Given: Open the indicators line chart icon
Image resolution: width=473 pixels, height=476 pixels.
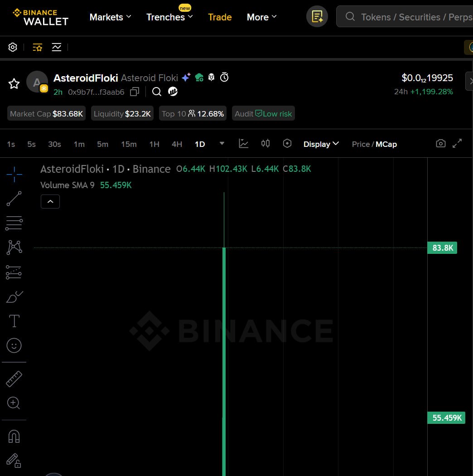Looking at the screenshot, I should [x=243, y=144].
